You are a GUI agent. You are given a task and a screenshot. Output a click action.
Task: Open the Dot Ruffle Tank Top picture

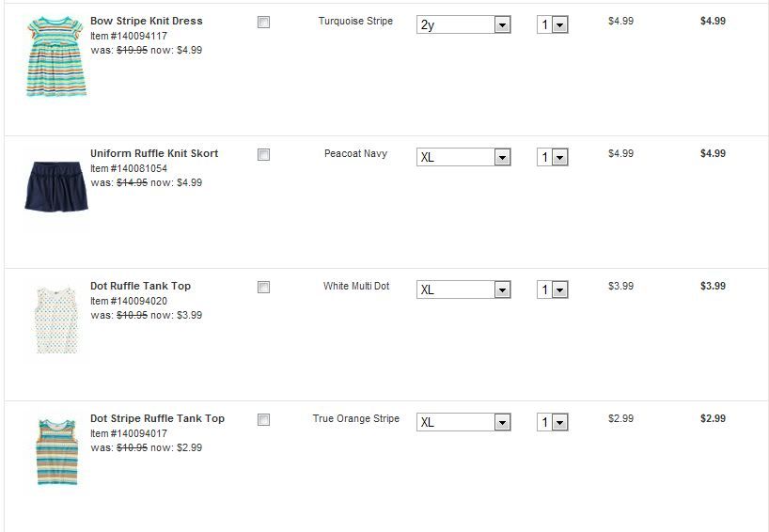pos(56,321)
